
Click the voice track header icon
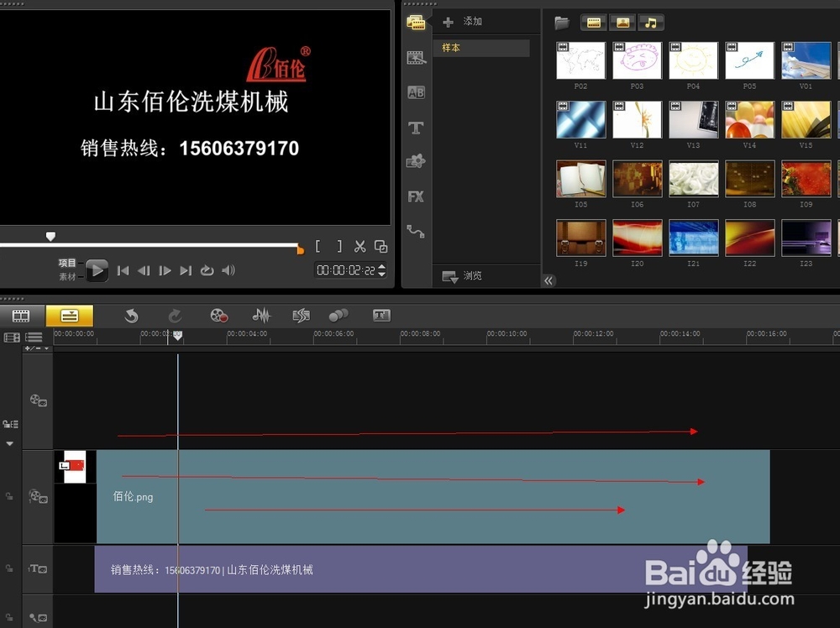tap(38, 618)
